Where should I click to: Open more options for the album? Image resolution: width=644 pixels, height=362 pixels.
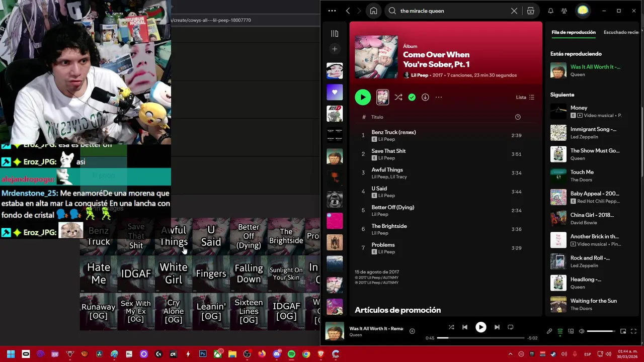tap(439, 97)
